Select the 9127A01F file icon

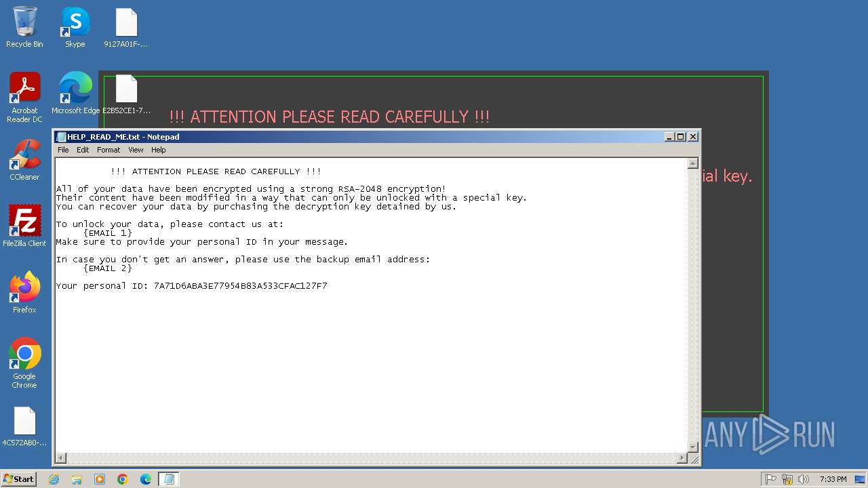coord(126,27)
